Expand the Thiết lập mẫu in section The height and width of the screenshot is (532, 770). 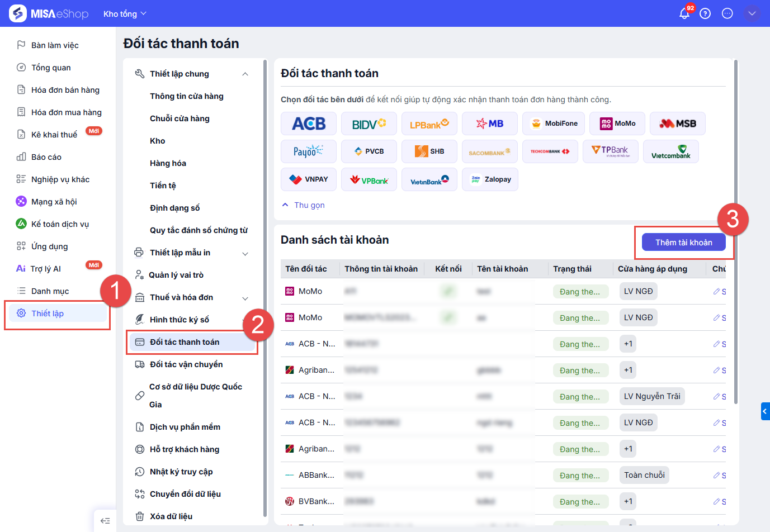tap(245, 253)
